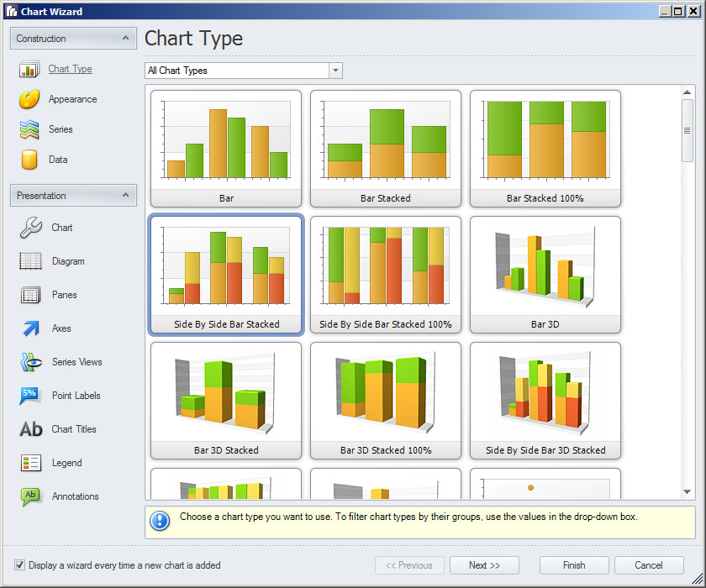Open the Series Views page
The image size is (706, 588).
pos(77,362)
